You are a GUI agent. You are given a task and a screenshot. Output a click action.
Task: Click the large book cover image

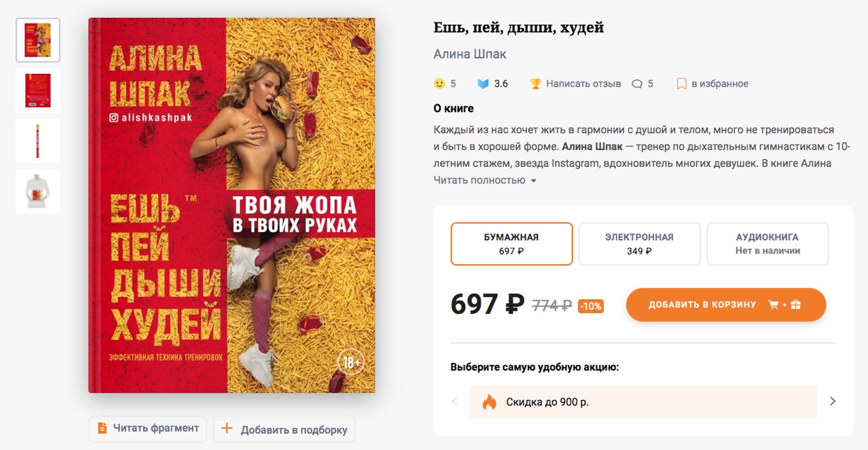(232, 205)
